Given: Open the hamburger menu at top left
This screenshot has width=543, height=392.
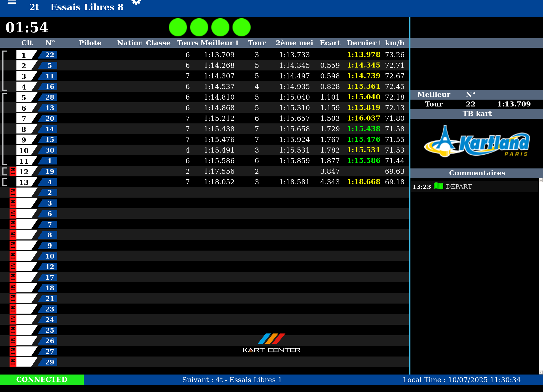Looking at the screenshot, I should (12, 2).
